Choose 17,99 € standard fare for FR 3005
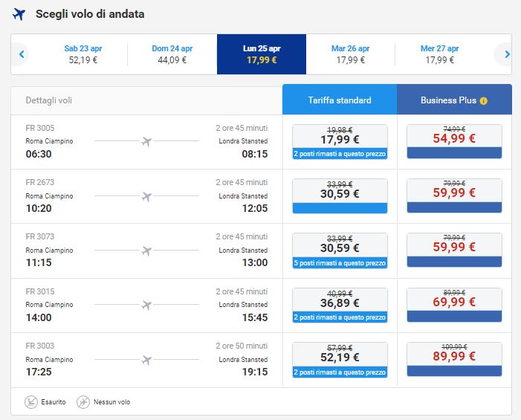The image size is (521, 420). (340, 142)
